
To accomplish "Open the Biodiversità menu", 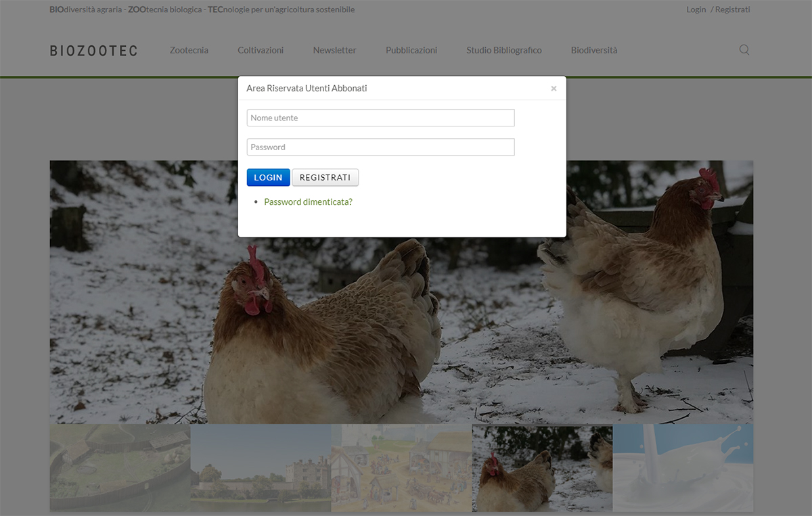I will (594, 50).
